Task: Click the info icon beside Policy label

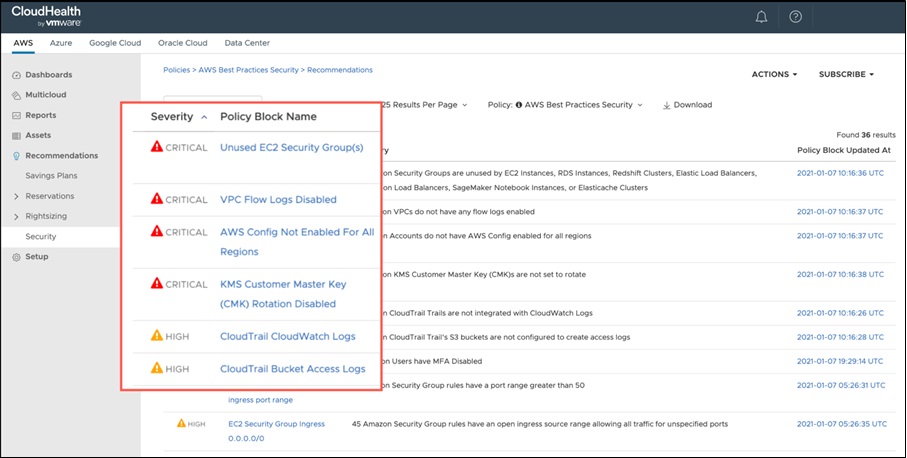Action: click(x=519, y=105)
